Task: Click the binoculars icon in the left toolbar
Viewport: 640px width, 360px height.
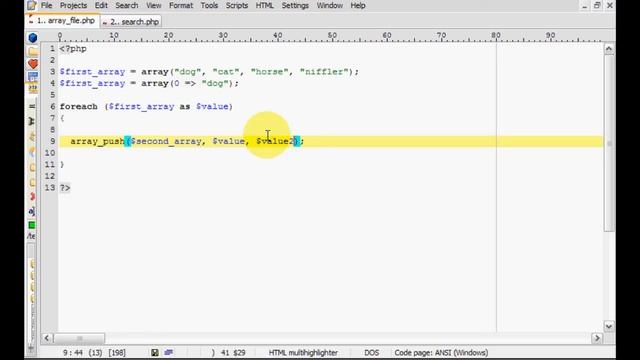Action: 32,121
